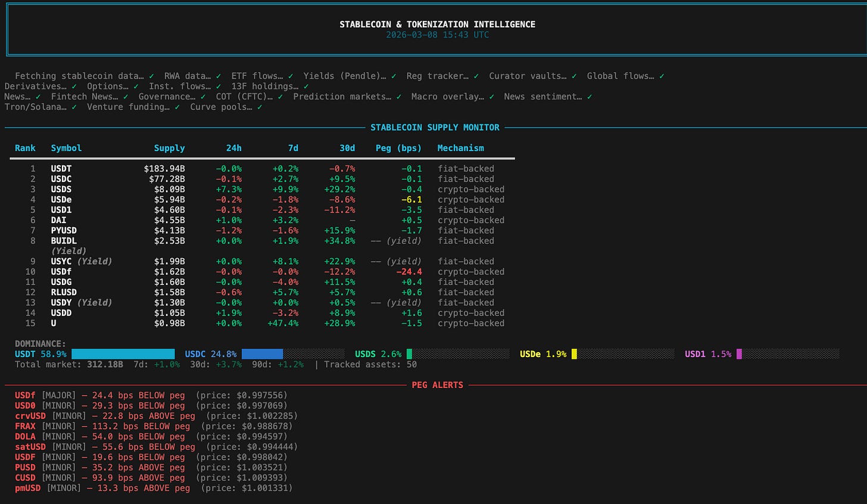Click the USDe symbol in the table
This screenshot has height=504, width=867.
(61, 200)
